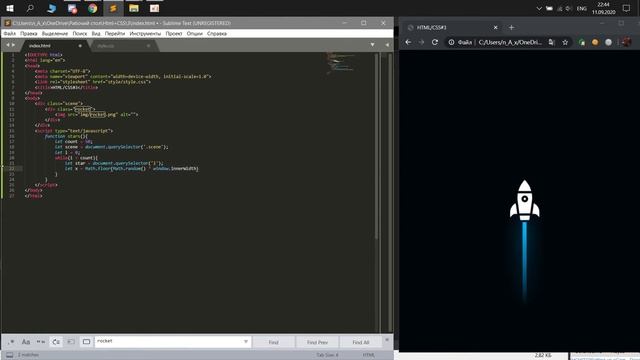Open the Windows notification center
The image size is (640, 360).
point(627,8)
